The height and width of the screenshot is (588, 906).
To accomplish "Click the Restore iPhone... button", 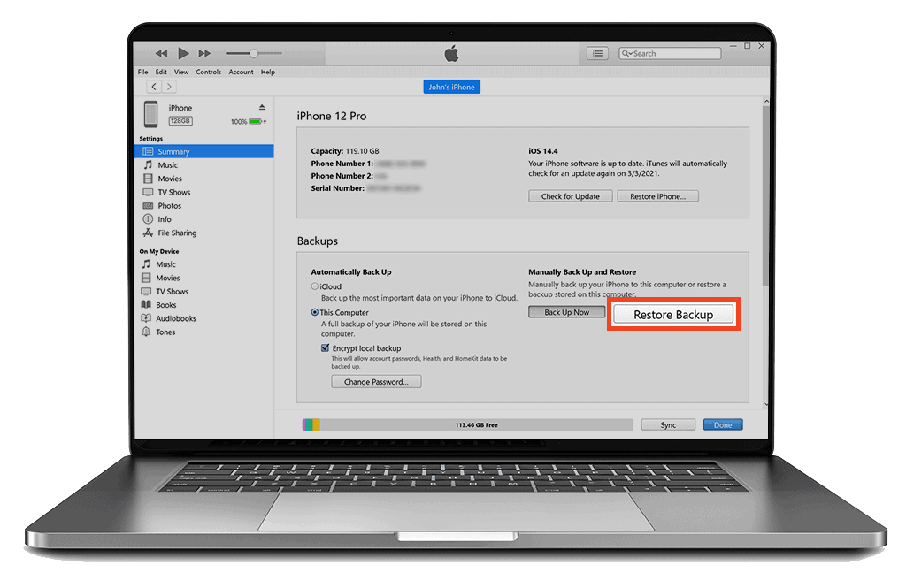I will tap(657, 196).
